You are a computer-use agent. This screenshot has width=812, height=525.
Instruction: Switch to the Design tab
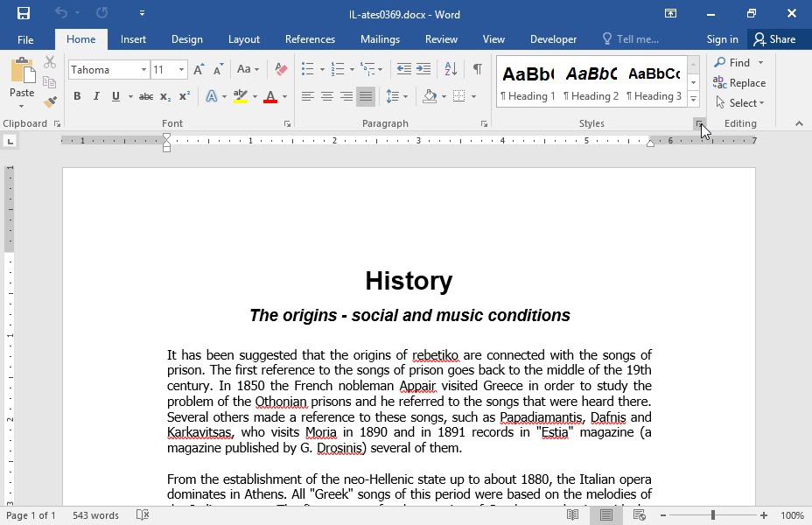point(187,39)
